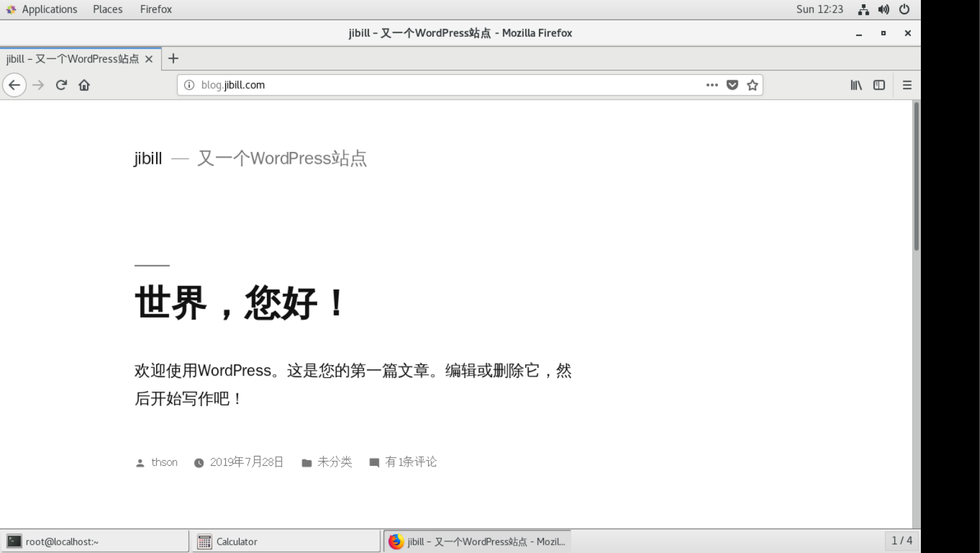
Task: Open the power icon menu
Action: pos(904,9)
